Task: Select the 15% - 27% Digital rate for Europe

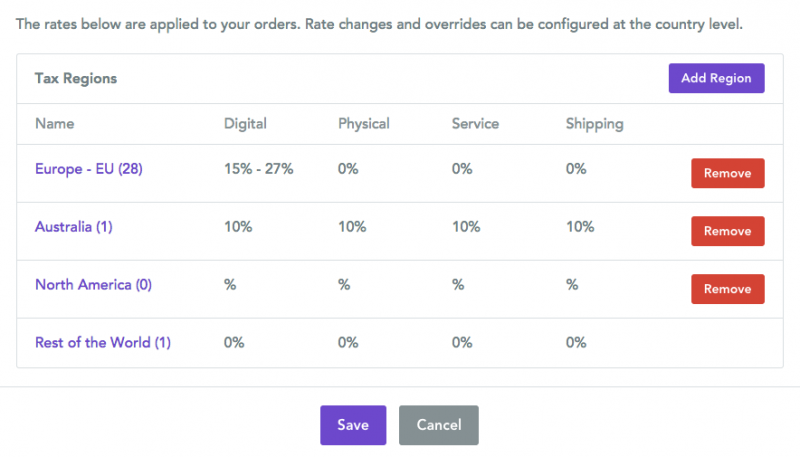Action: tap(259, 169)
